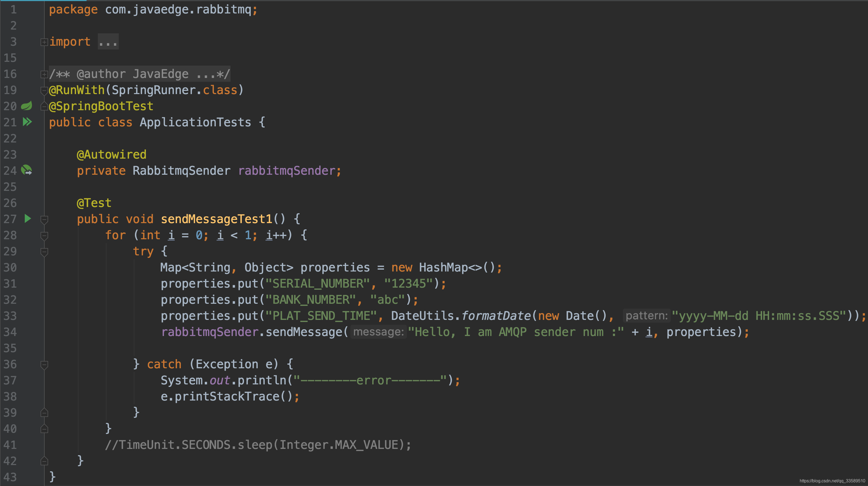Click the 'pattern:' parameter hint
868x486 pixels.
(x=646, y=316)
